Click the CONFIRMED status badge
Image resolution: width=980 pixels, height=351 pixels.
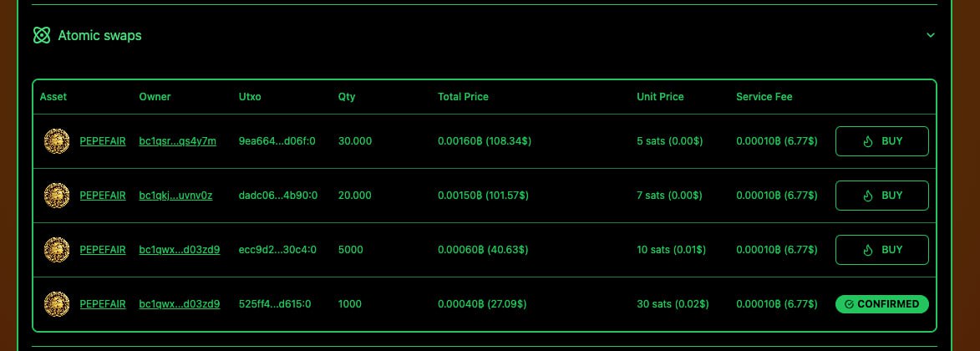click(882, 304)
